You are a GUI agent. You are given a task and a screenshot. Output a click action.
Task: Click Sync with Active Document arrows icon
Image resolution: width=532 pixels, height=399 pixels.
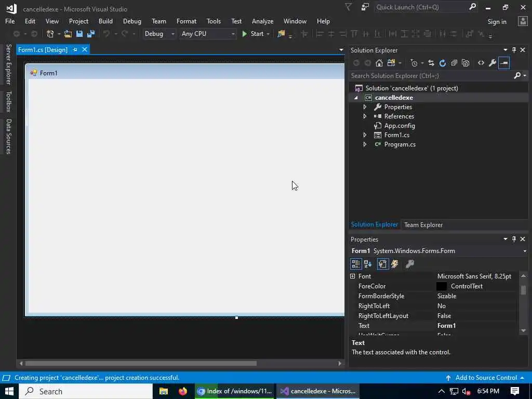coord(431,63)
